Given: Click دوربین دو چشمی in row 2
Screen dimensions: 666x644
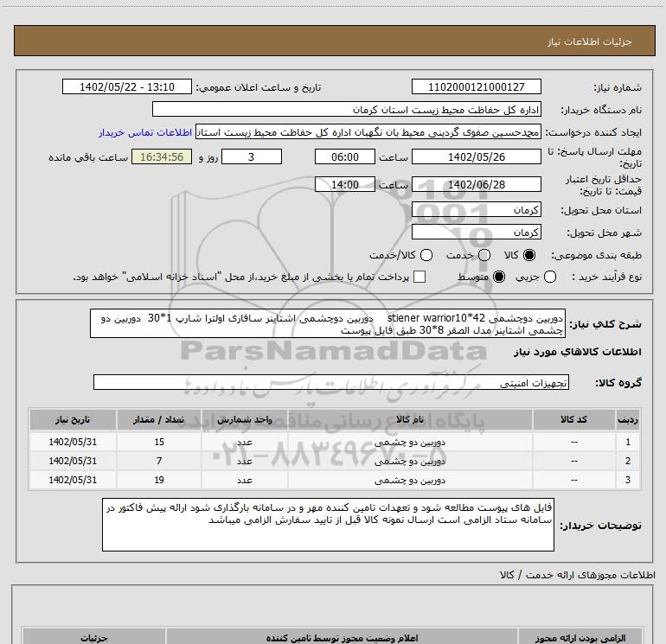Looking at the screenshot, I should click(x=410, y=462).
